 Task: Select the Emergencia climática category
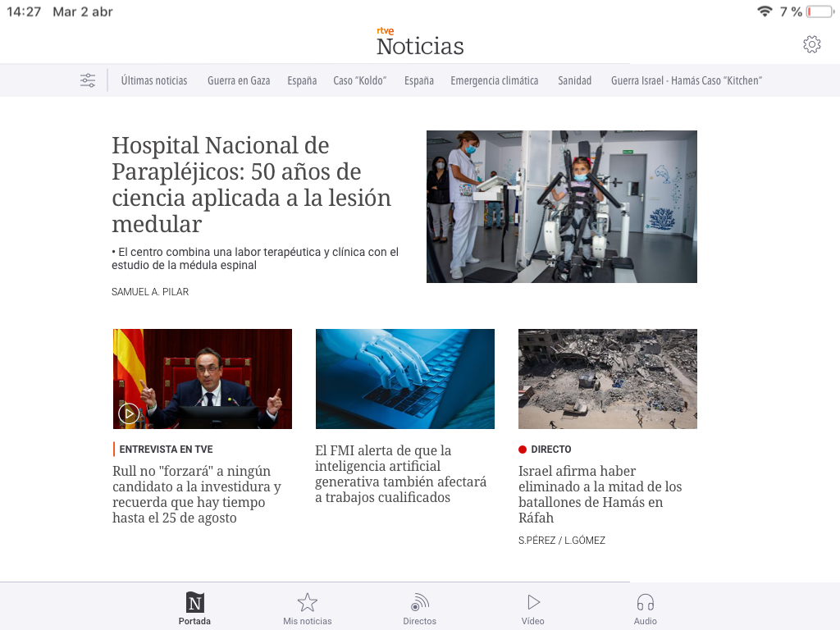tap(495, 80)
